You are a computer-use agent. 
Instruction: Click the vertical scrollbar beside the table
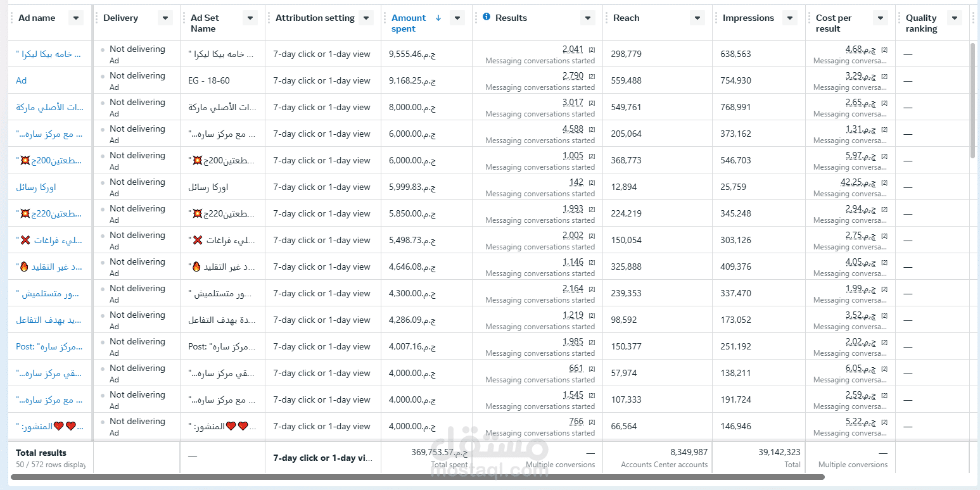973,101
